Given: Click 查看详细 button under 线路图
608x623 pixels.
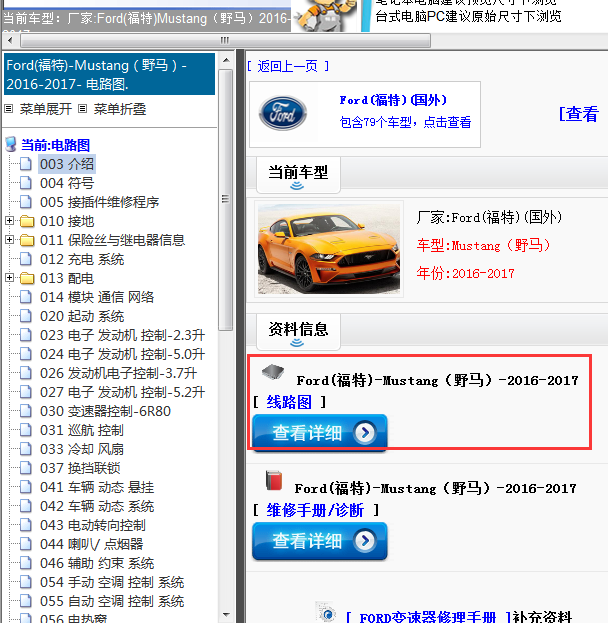Looking at the screenshot, I should tap(319, 432).
